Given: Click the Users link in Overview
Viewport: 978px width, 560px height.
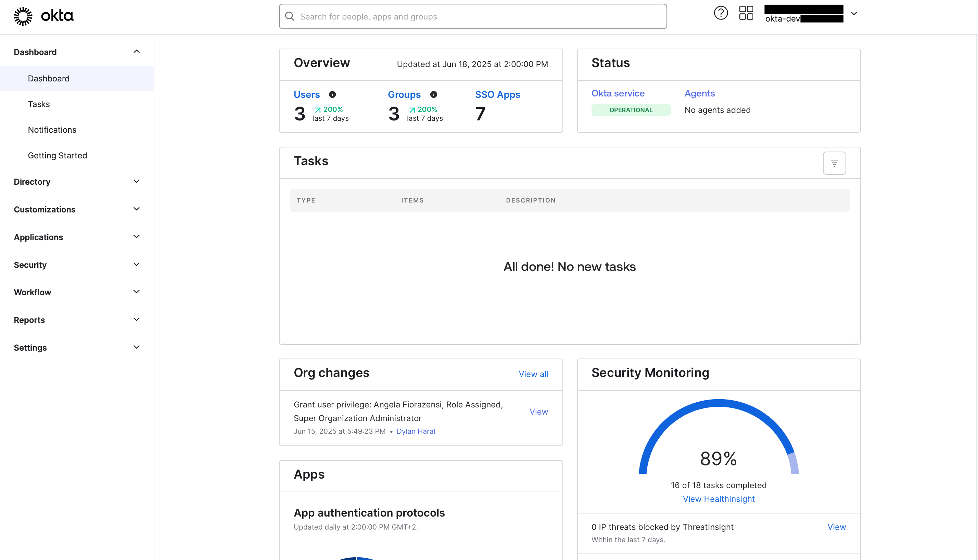Looking at the screenshot, I should [x=306, y=95].
